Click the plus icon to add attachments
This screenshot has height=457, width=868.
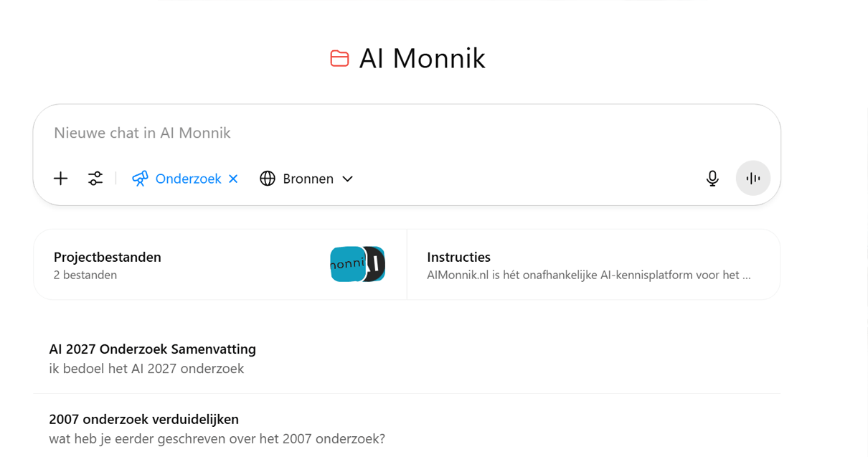[x=61, y=179]
